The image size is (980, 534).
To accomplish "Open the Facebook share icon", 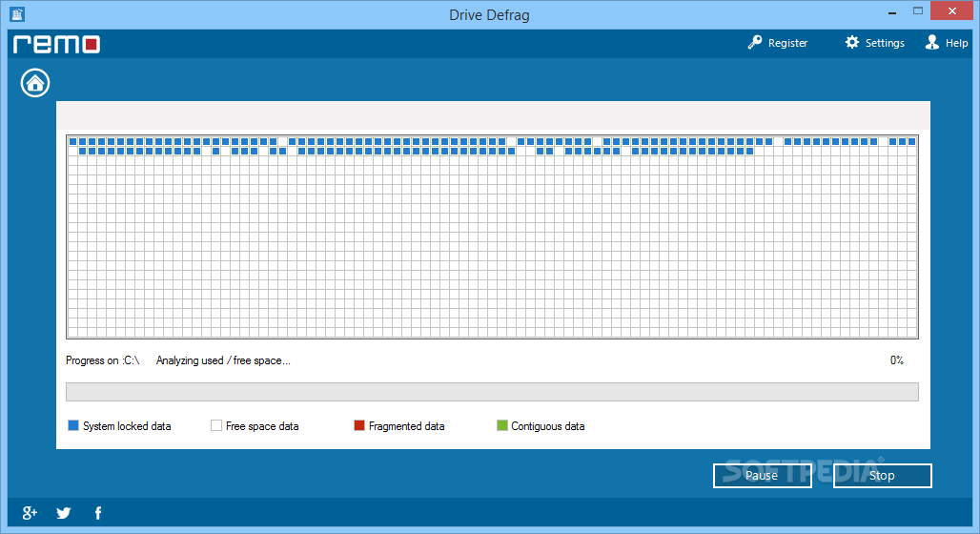I will point(98,513).
